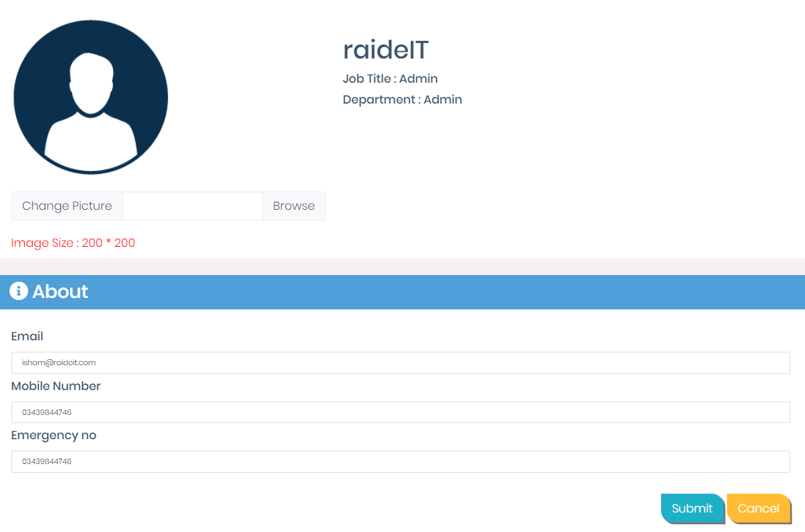Select the empty file name field

click(192, 206)
